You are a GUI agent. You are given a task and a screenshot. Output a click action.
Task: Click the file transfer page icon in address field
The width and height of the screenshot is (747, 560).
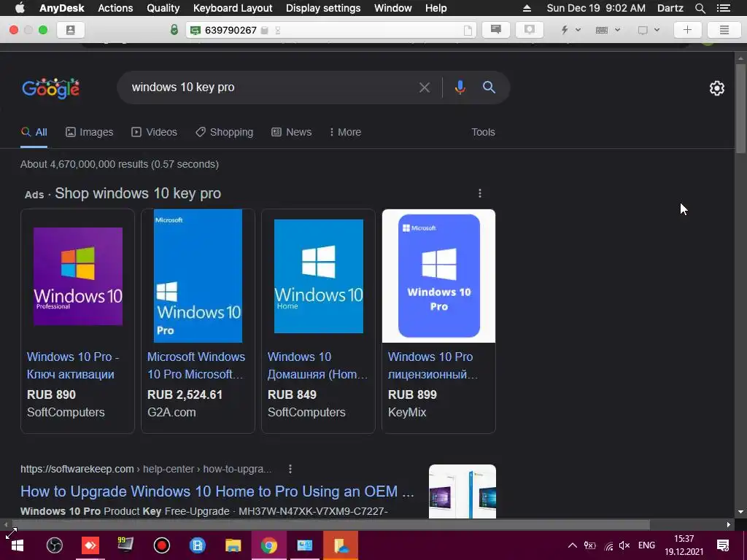click(x=468, y=31)
